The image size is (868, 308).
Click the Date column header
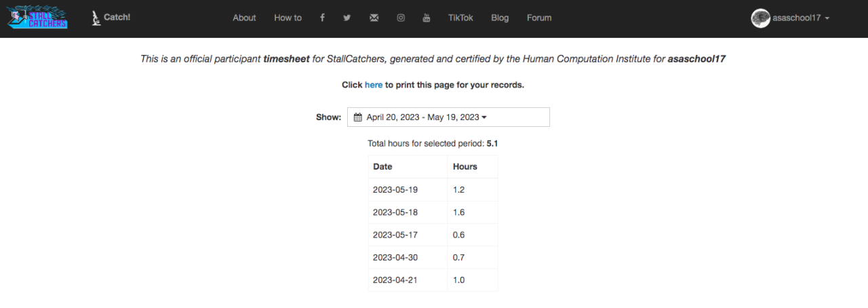click(382, 166)
